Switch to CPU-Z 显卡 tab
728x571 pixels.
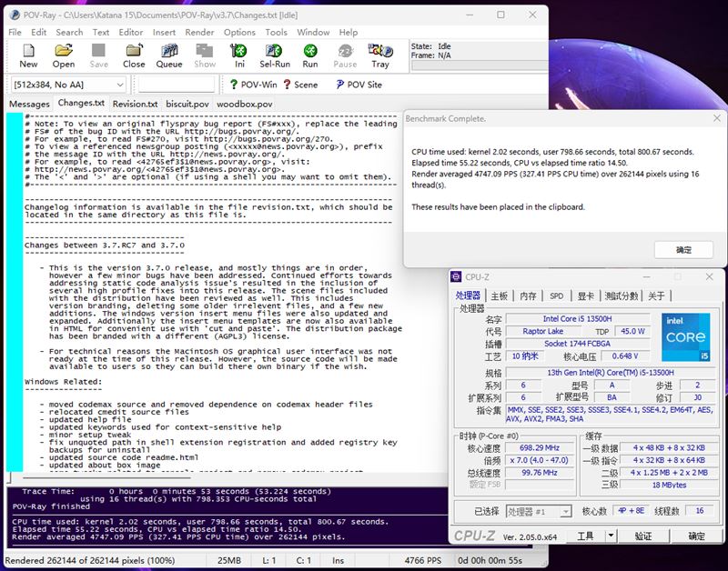pos(585,296)
